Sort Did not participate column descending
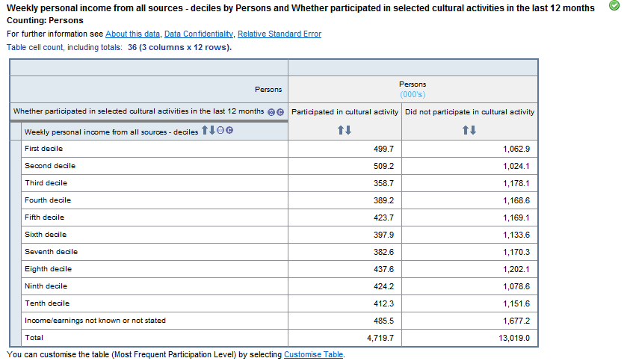This screenshot has height=364, width=630. 472,130
